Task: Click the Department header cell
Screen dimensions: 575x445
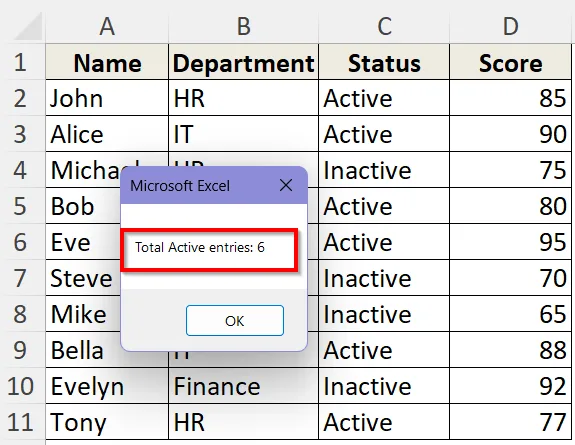Action: coord(243,62)
